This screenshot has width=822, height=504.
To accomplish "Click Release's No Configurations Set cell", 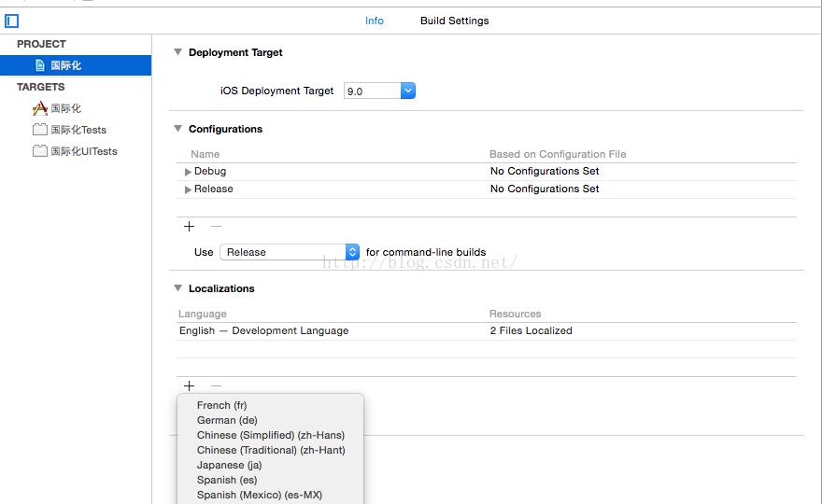I will [545, 189].
